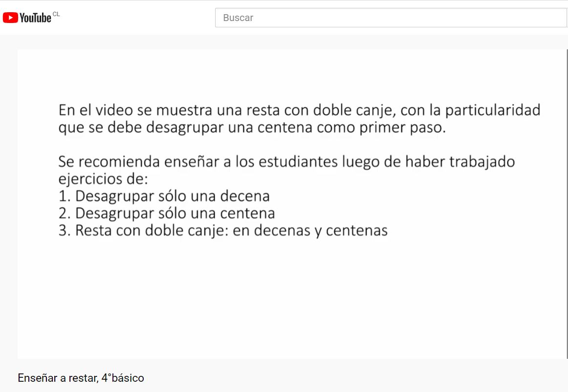Click the text 'ejercicios de:' in the slide
Image resolution: width=568 pixels, height=392 pixels.
click(103, 179)
